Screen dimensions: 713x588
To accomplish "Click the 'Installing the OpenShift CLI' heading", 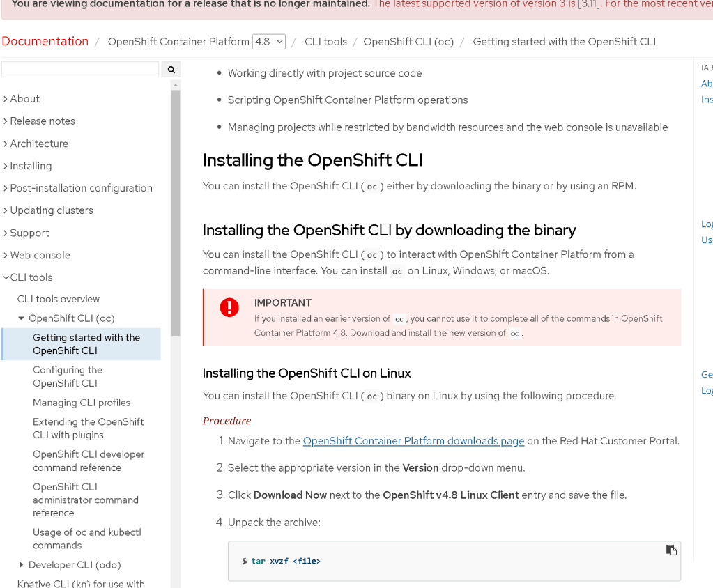I will pyautogui.click(x=312, y=160).
